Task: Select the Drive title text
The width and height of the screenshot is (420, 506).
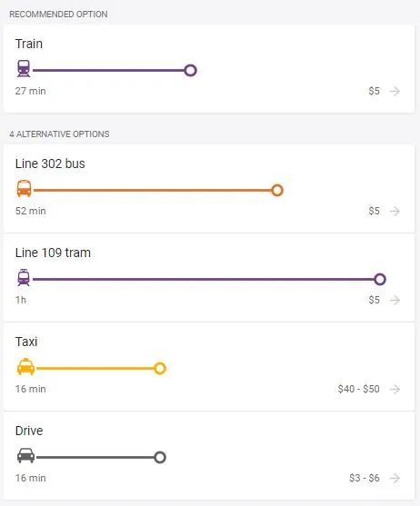Action: coord(29,431)
